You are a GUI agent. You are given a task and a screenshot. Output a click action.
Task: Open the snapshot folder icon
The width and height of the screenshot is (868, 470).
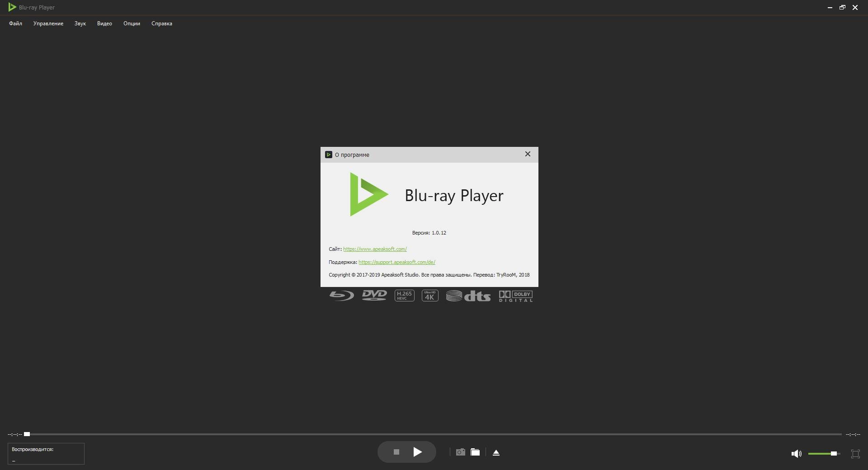(475, 452)
